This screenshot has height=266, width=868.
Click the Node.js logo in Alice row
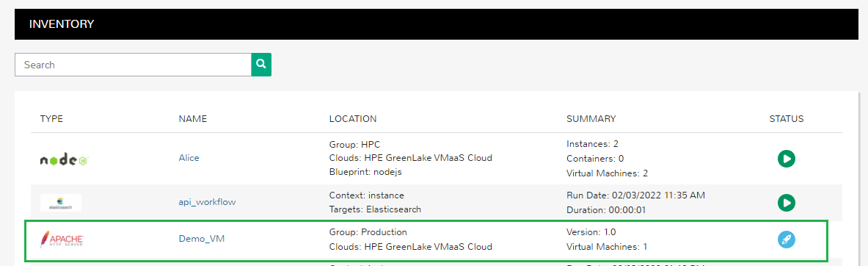tap(65, 159)
